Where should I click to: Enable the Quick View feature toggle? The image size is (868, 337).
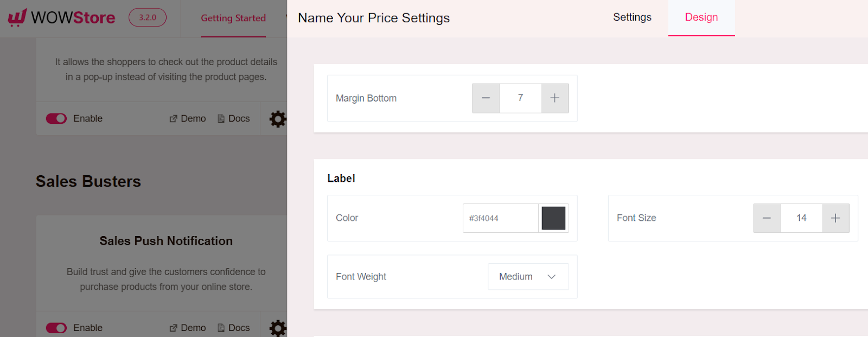(x=56, y=118)
